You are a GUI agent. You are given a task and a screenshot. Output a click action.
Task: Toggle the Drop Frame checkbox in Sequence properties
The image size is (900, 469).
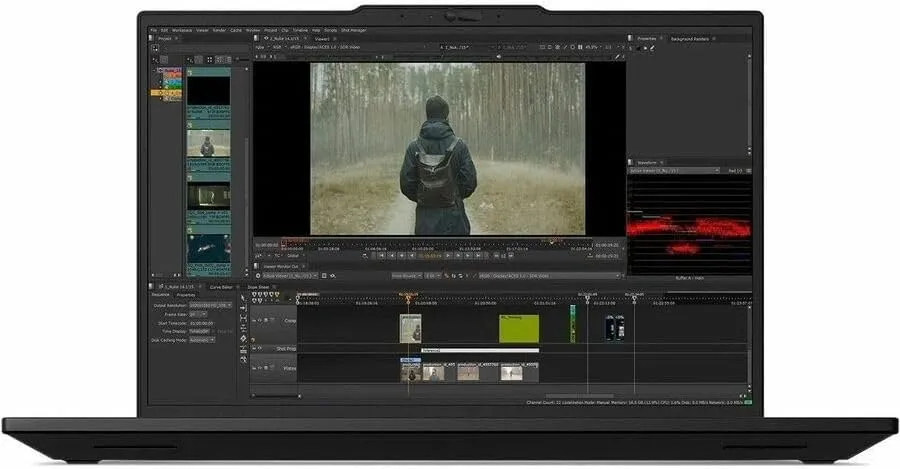click(x=216, y=331)
